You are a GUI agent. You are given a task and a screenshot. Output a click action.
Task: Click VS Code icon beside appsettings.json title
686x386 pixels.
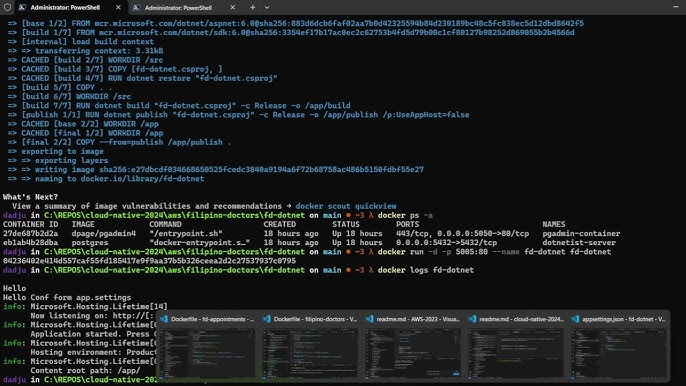575,319
